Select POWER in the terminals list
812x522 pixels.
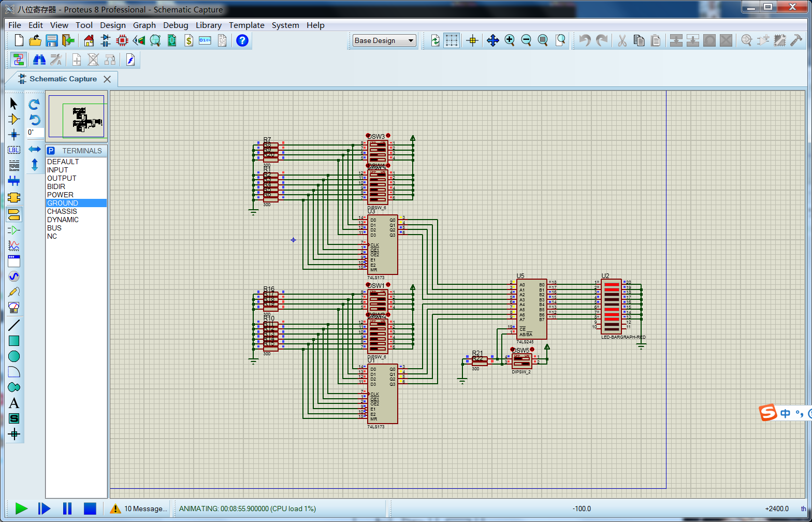[60, 195]
